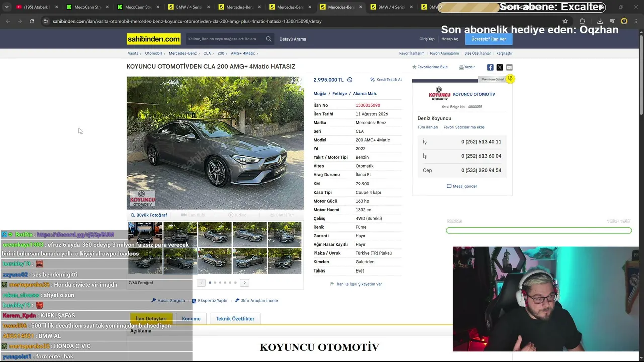The height and width of the screenshot is (362, 644).
Task: Click the sahibinden search input field
Action: [x=224, y=39]
